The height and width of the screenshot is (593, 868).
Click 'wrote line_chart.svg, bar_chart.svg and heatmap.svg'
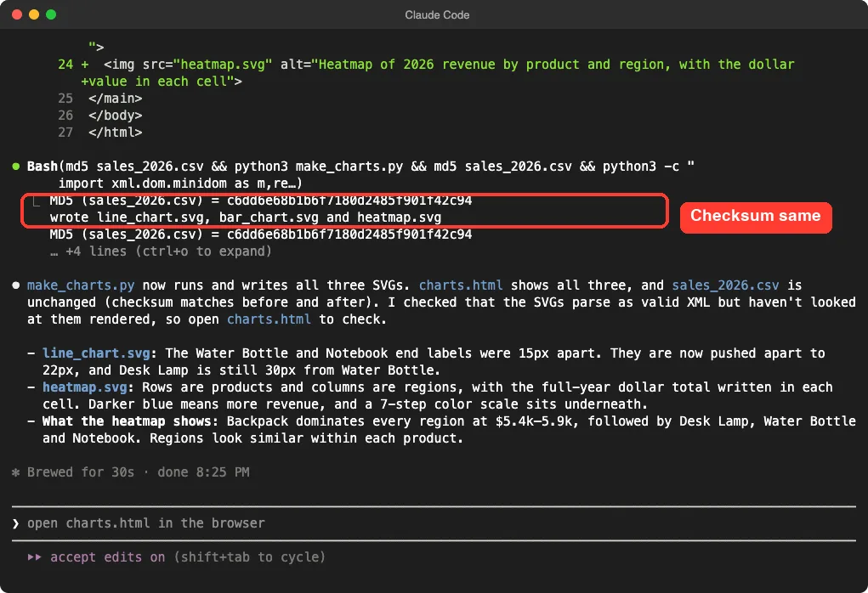[x=246, y=217]
